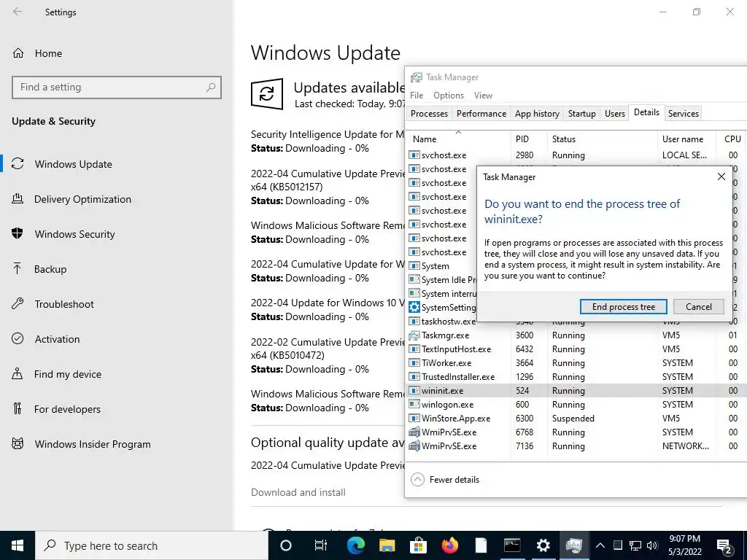Image resolution: width=747 pixels, height=560 pixels.
Task: Open the Command Prompt taskbar icon
Action: tap(512, 545)
